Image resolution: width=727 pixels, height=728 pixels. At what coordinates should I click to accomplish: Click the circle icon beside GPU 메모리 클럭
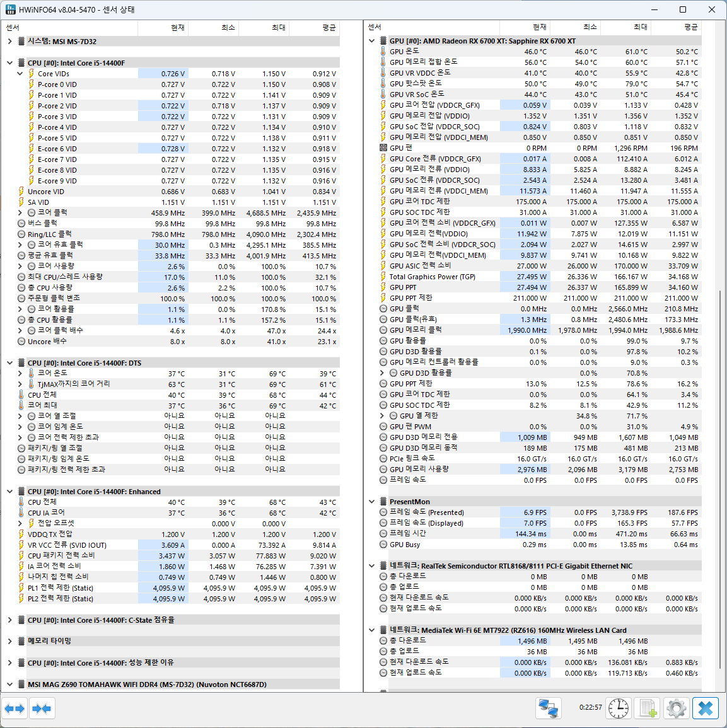pos(383,330)
